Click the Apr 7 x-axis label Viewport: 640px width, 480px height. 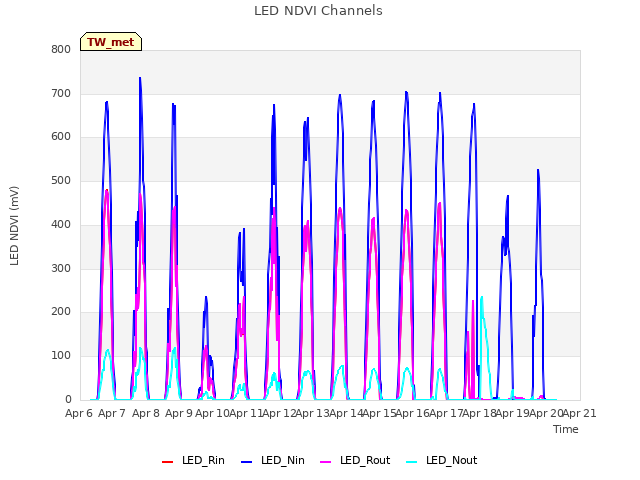point(112,413)
